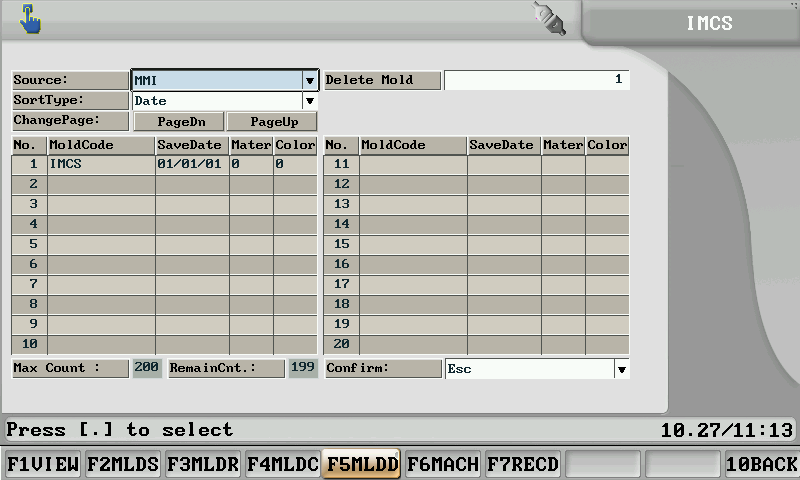800x480 pixels.
Task: Click the right table Color column header
Action: (x=607, y=145)
